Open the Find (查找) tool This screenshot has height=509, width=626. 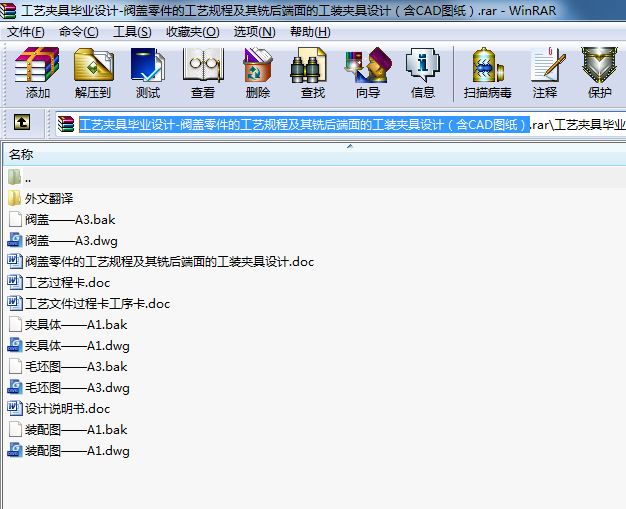coord(312,73)
